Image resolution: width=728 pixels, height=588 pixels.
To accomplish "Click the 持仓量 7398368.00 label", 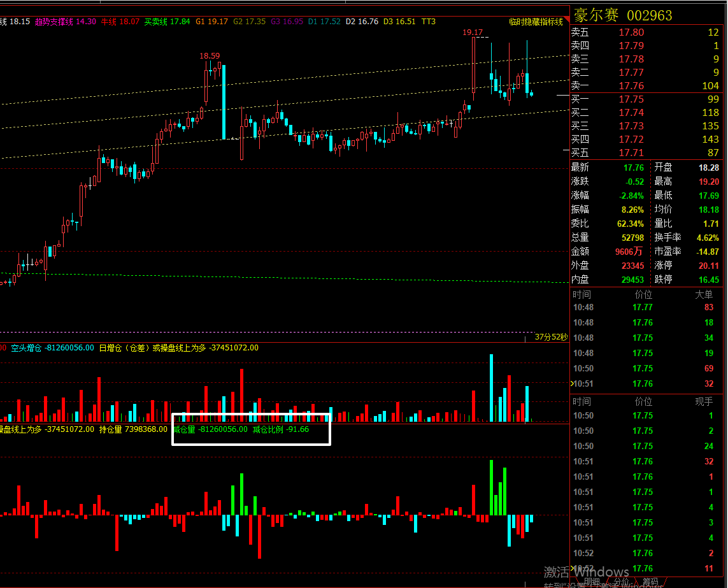I will coord(133,429).
